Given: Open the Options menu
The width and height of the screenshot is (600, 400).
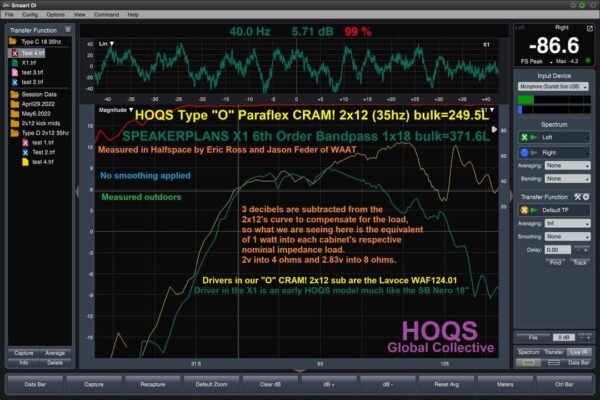Looking at the screenshot, I should tap(55, 15).
